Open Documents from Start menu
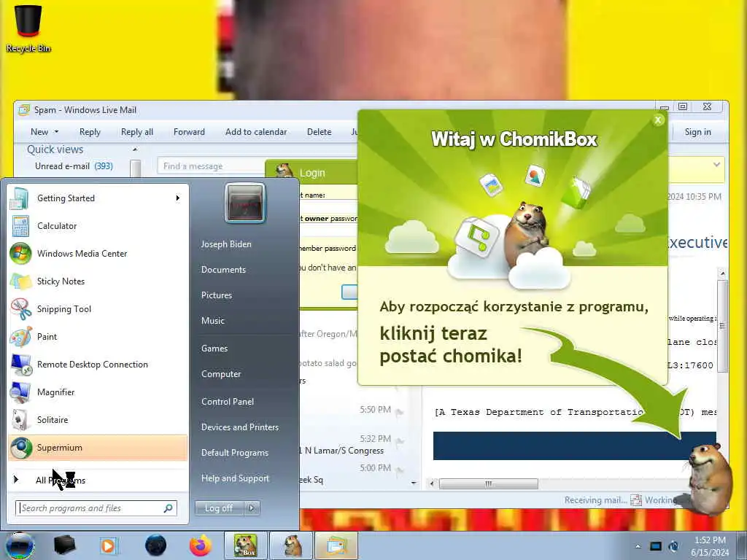This screenshot has width=747, height=560. [223, 270]
